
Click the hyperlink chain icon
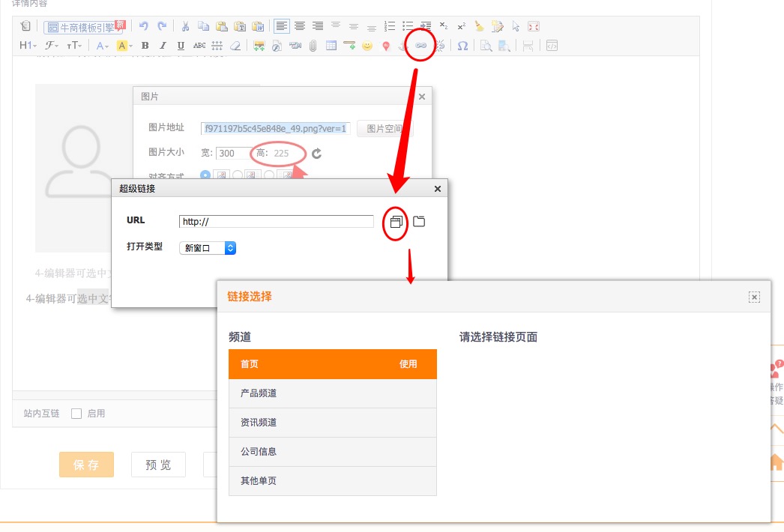[421, 46]
